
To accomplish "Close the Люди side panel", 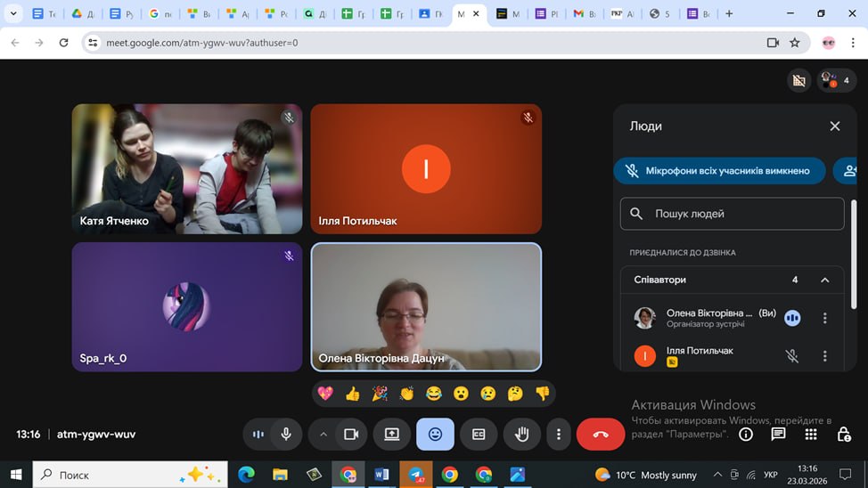I will point(835,126).
